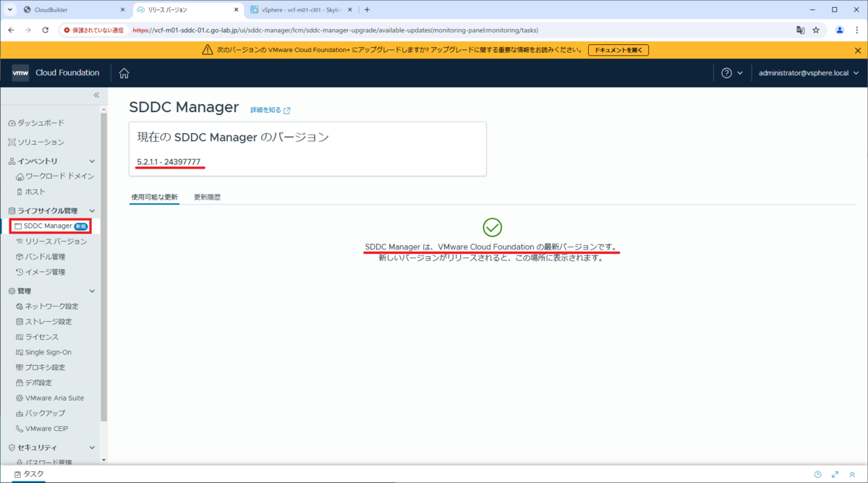Collapse the sidebar with double-chevron icon
This screenshot has width=868, height=483.
click(x=96, y=95)
